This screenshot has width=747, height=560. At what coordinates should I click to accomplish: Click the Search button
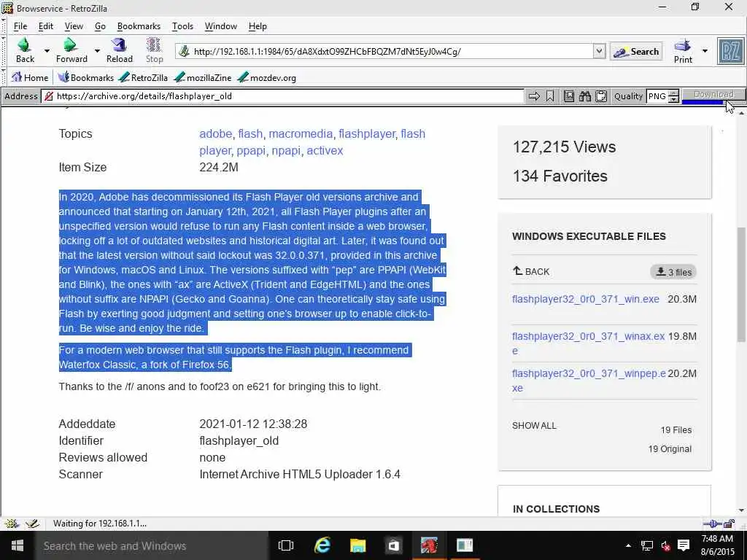coord(636,52)
